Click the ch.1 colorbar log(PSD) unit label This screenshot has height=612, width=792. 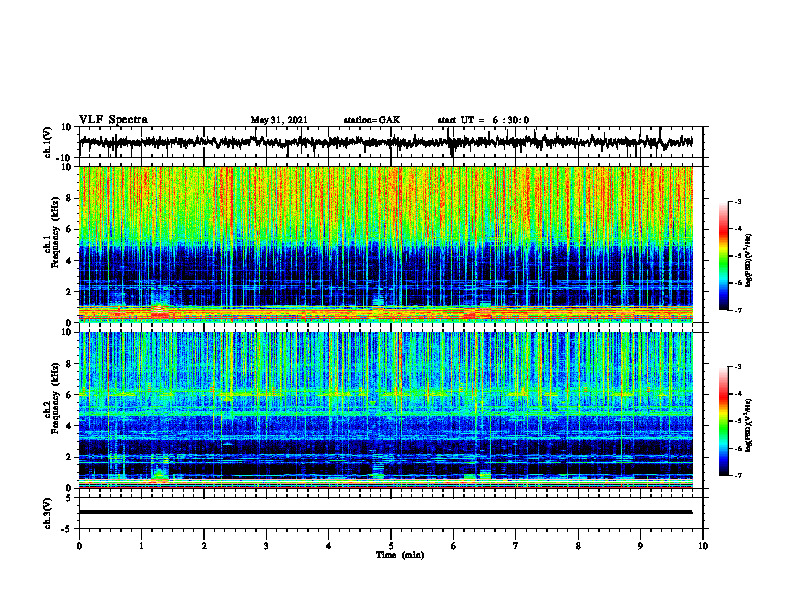coord(748,261)
